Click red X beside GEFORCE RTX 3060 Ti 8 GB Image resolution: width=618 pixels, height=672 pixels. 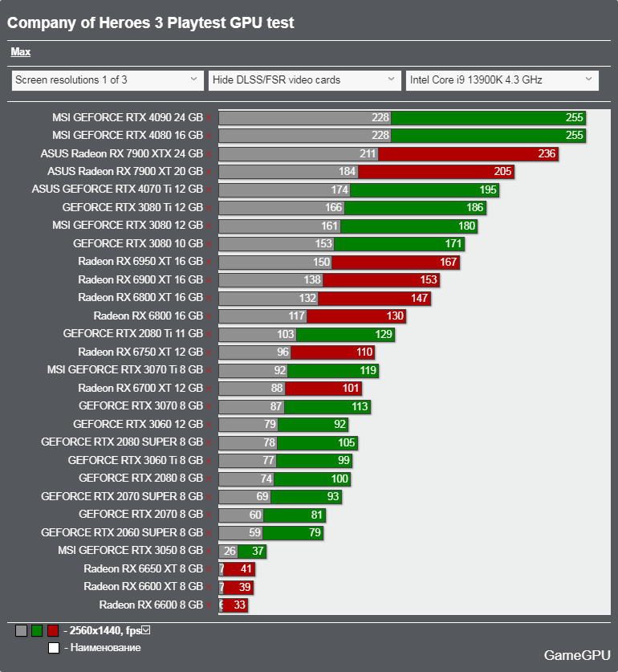point(209,461)
